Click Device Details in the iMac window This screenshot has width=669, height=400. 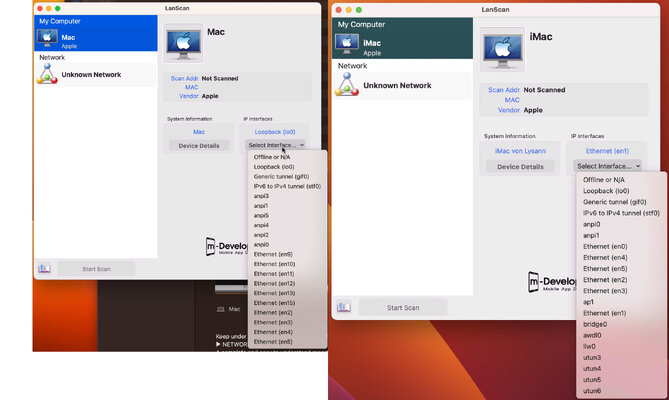(x=520, y=167)
